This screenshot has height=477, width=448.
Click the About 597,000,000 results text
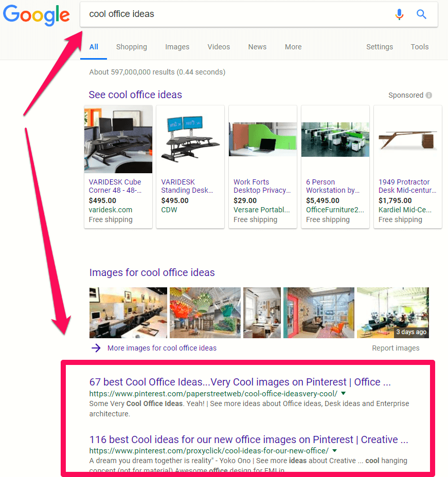[157, 72]
